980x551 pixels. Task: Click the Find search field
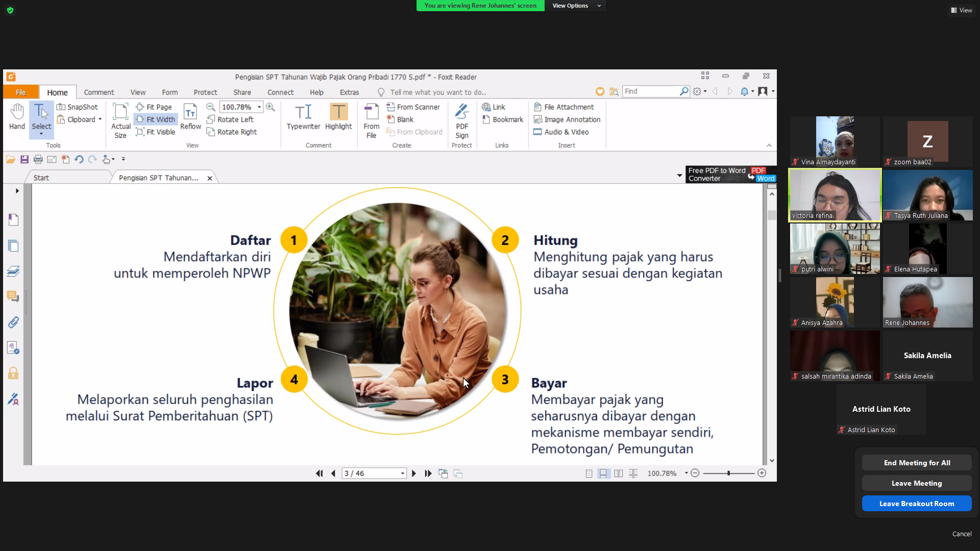(651, 91)
